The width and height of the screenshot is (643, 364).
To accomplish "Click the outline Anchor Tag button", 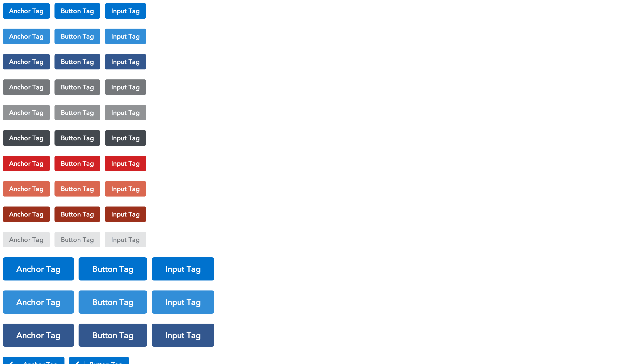I will click(26, 240).
